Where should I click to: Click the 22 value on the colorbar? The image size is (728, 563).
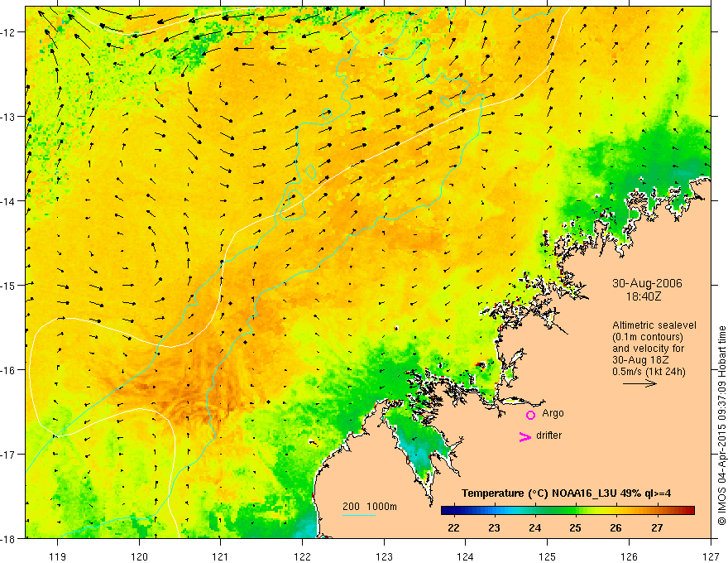click(x=453, y=528)
